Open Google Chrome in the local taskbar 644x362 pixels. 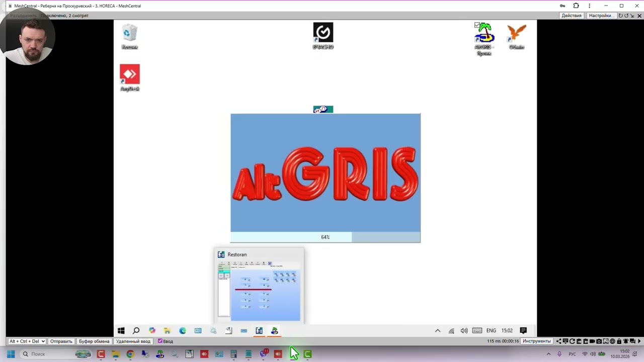(x=130, y=354)
